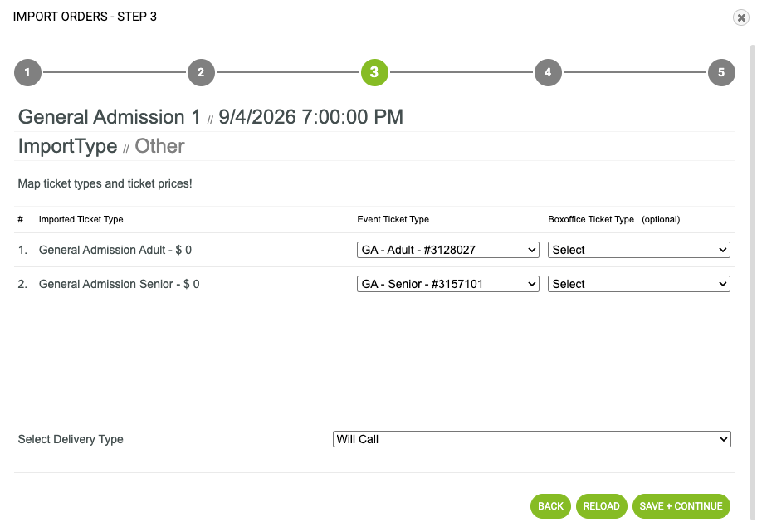The width and height of the screenshot is (757, 532).
Task: Click the 'General Admission 1' event heading
Action: pyautogui.click(x=109, y=117)
